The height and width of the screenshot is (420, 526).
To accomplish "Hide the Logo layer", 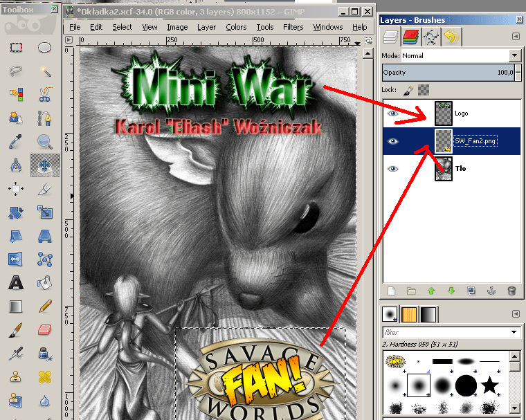I will point(393,113).
